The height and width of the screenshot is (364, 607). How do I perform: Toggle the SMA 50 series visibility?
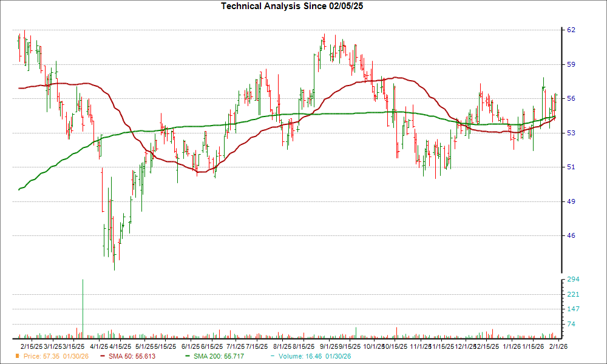point(131,357)
